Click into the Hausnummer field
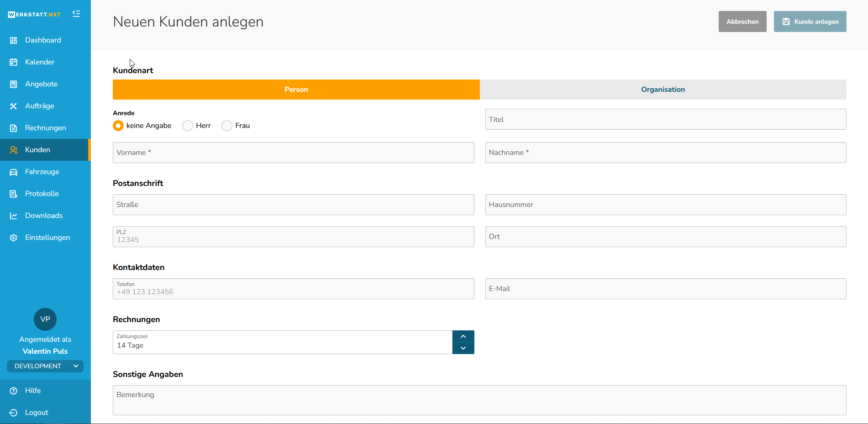 pyautogui.click(x=666, y=205)
